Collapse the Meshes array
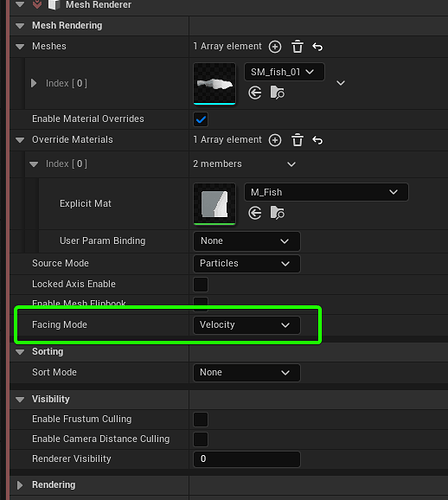 (20, 46)
